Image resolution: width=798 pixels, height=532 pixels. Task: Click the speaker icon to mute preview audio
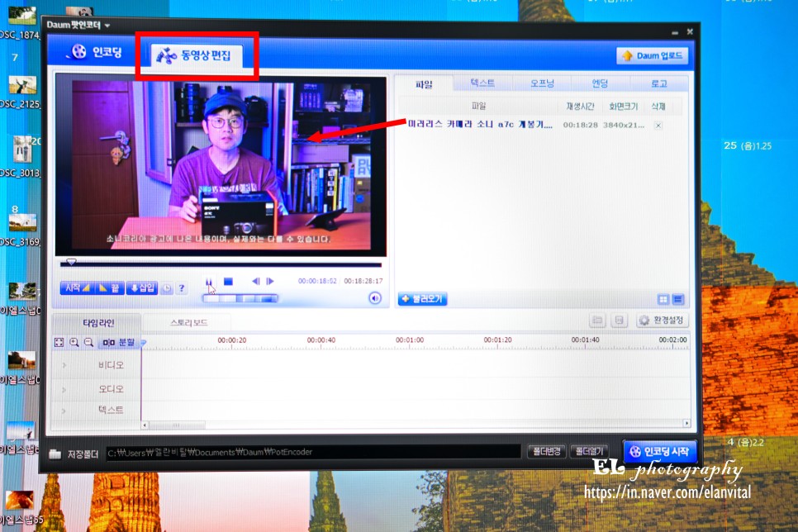(376, 297)
